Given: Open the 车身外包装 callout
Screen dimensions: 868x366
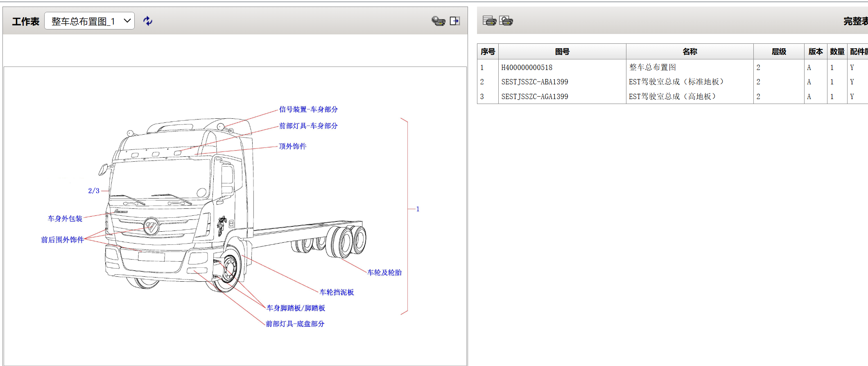Looking at the screenshot, I should point(65,219).
